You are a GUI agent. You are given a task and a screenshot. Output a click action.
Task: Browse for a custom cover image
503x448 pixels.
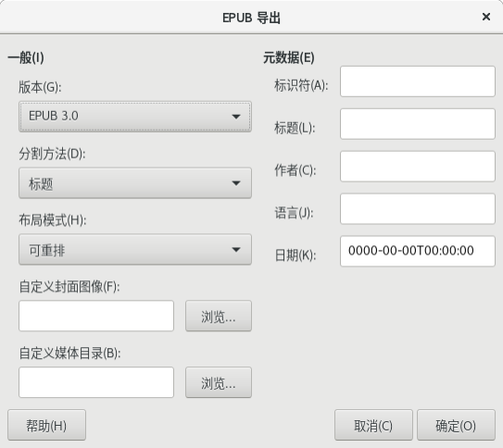(x=219, y=316)
